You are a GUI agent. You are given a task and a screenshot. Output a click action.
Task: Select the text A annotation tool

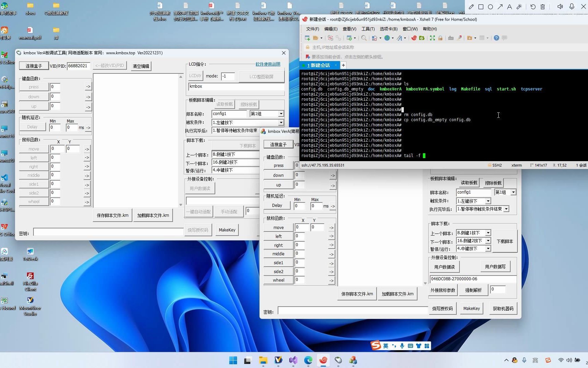point(510,7)
